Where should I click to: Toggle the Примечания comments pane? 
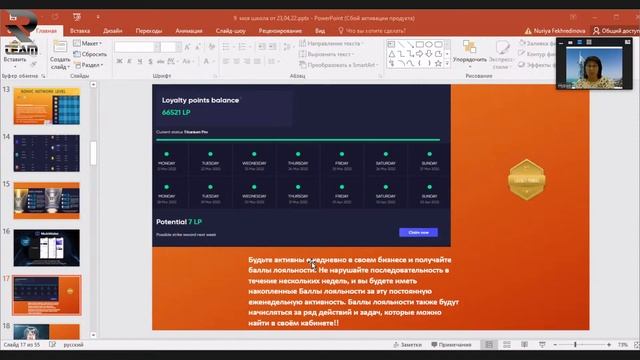pyautogui.click(x=451, y=345)
